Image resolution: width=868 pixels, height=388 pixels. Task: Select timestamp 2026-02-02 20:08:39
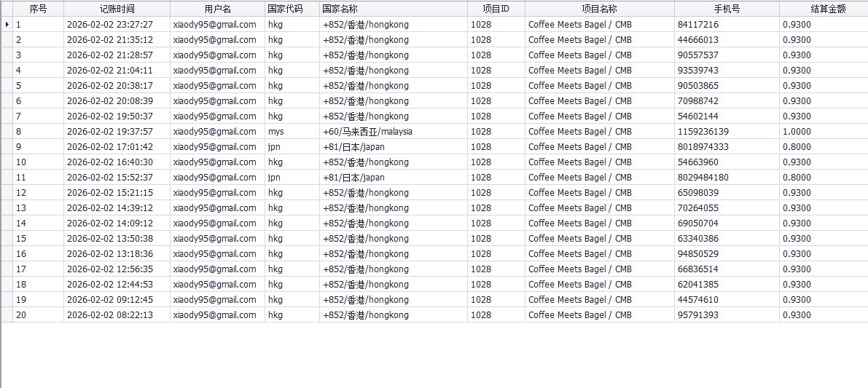[109, 101]
